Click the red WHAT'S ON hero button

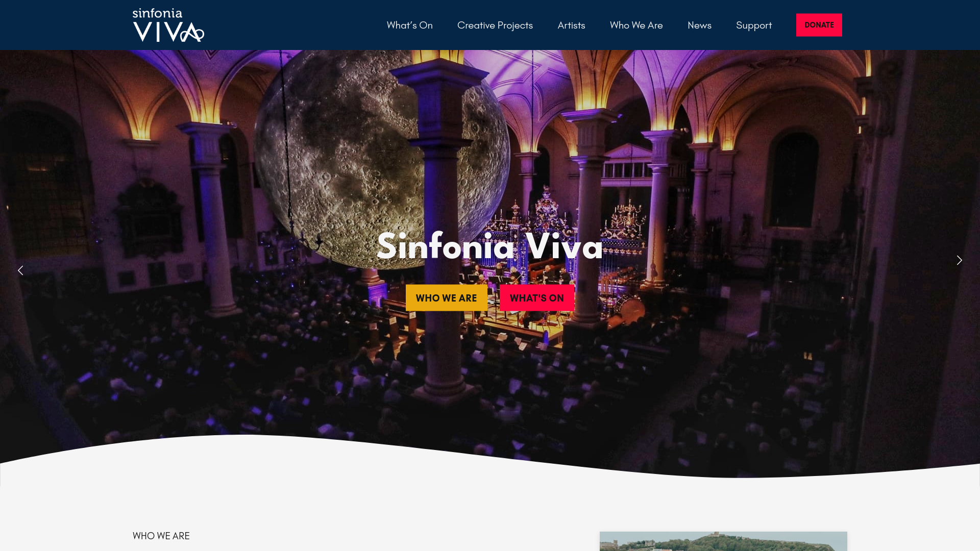(537, 298)
